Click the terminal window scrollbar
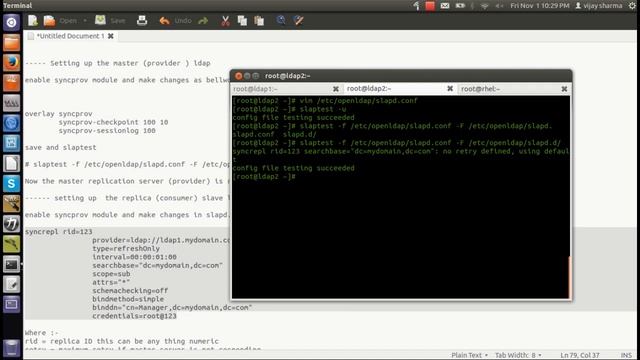This screenshot has width=640, height=360. click(x=569, y=278)
